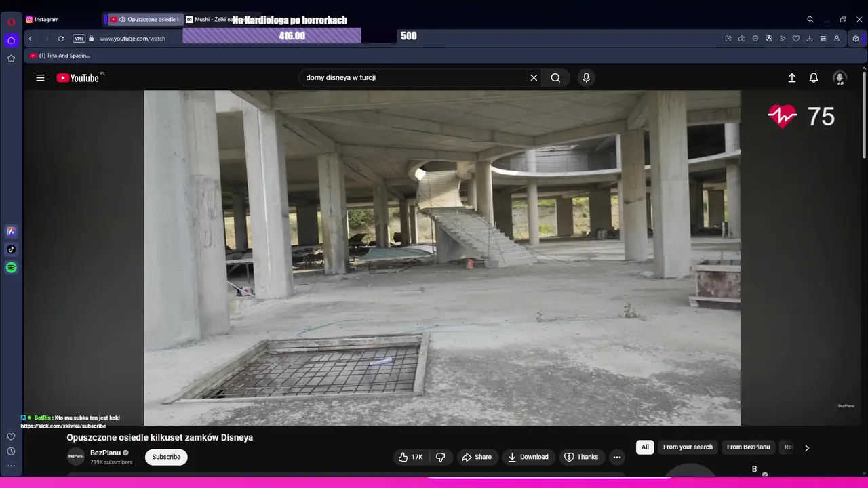Open the page translate globe icon
Viewport: 868px width, 488px height.
[x=769, y=39]
